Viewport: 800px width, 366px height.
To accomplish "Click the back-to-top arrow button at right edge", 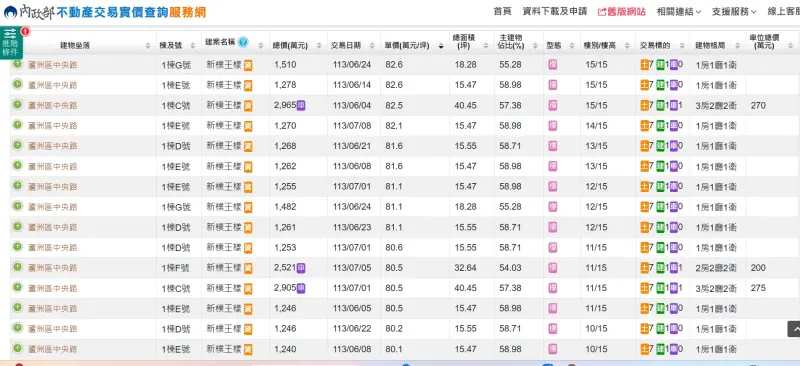I will [x=794, y=329].
